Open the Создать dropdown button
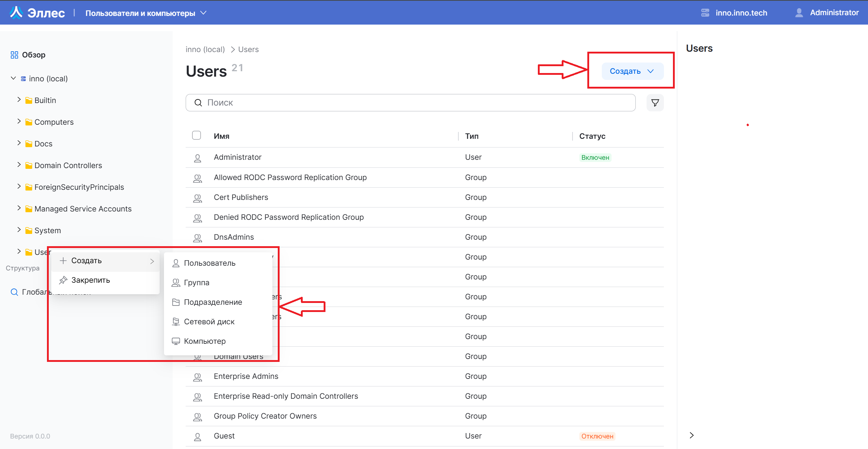The height and width of the screenshot is (449, 868). click(632, 71)
